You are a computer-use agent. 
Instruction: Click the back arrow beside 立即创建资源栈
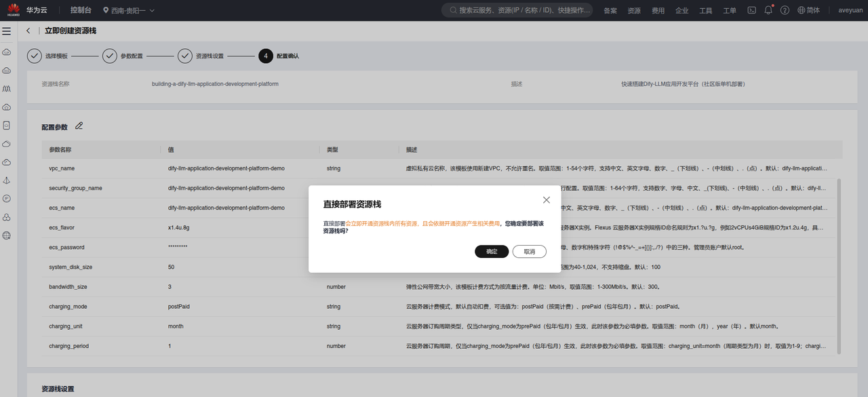[x=28, y=31]
